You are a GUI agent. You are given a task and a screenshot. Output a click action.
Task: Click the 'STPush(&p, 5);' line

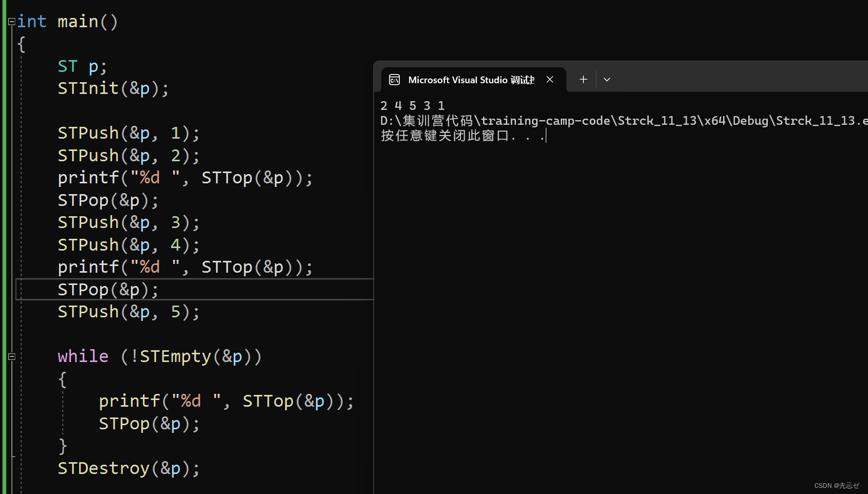128,312
